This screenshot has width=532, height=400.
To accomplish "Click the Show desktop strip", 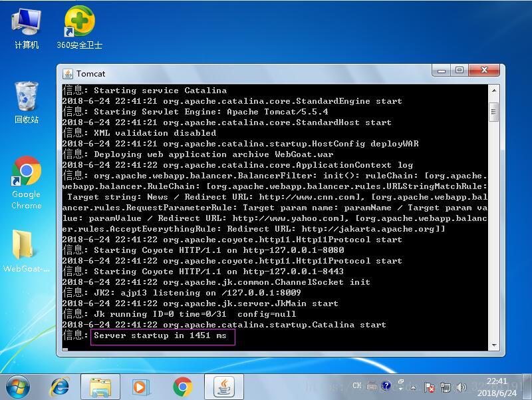I will pyautogui.click(x=527, y=387).
